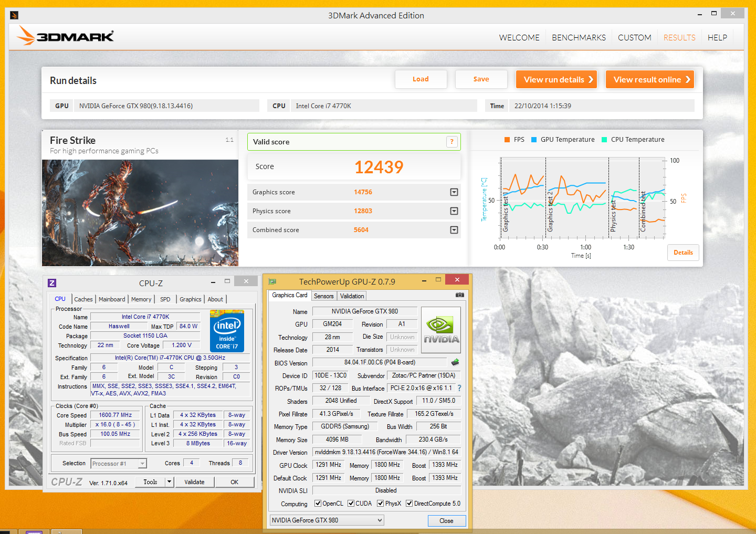Go to the WELCOME tab in 3DMark

point(519,37)
